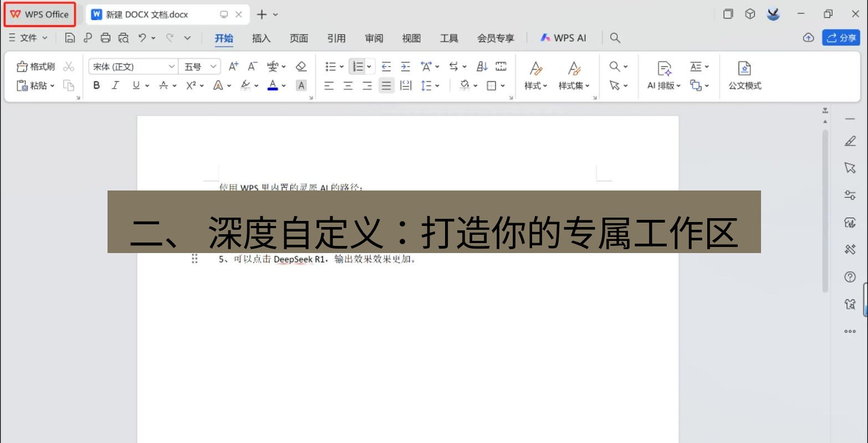Click the shirt skin icon in sidebar
The image size is (868, 443).
[850, 304]
